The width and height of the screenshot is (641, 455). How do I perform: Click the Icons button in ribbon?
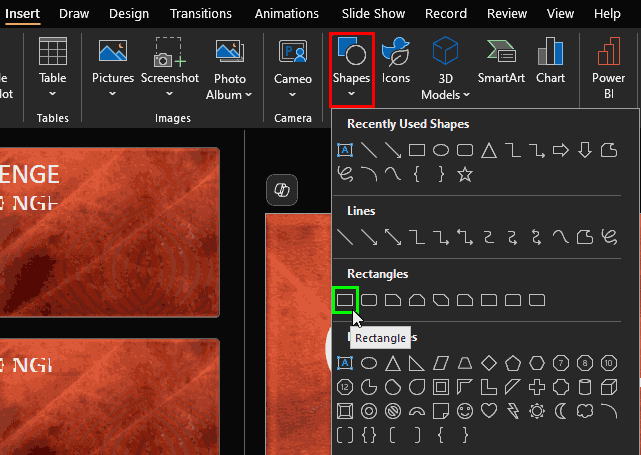pos(396,61)
